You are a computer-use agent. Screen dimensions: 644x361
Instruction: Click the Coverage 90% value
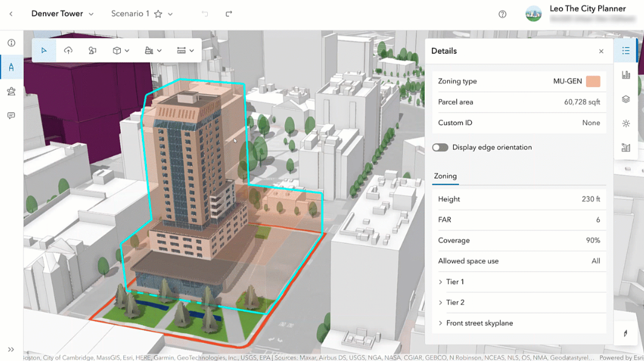point(593,241)
